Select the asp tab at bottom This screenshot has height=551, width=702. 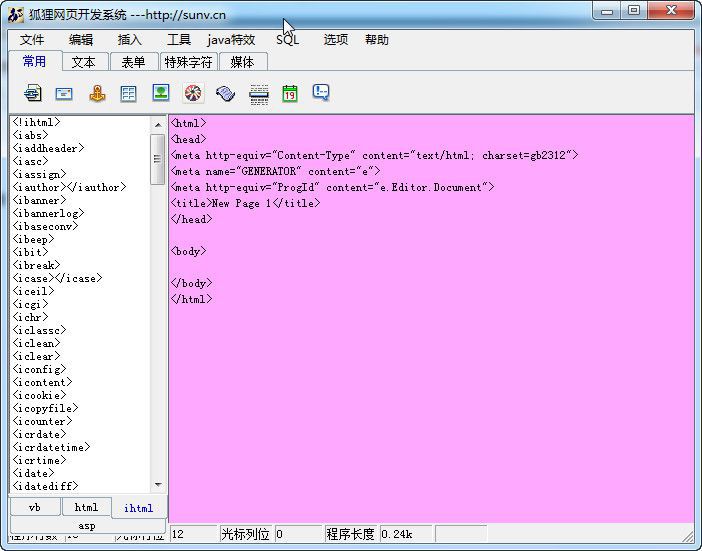[x=87, y=525]
